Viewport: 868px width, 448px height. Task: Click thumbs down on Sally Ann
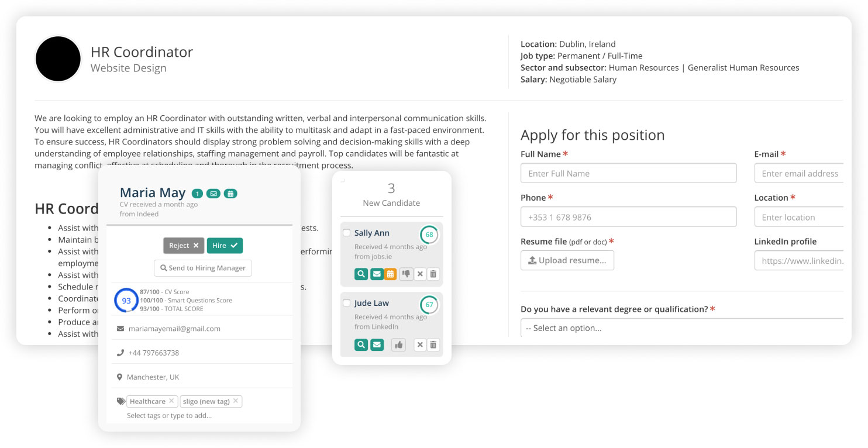coord(406,274)
